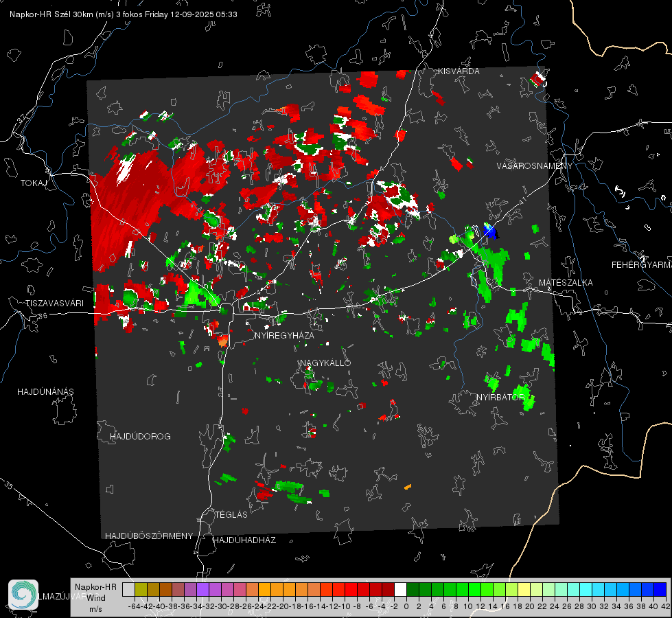Screen dimensions: 672x618
Task: Select the FEHÉRGYARMAT label at map edge
Action: coord(641,265)
